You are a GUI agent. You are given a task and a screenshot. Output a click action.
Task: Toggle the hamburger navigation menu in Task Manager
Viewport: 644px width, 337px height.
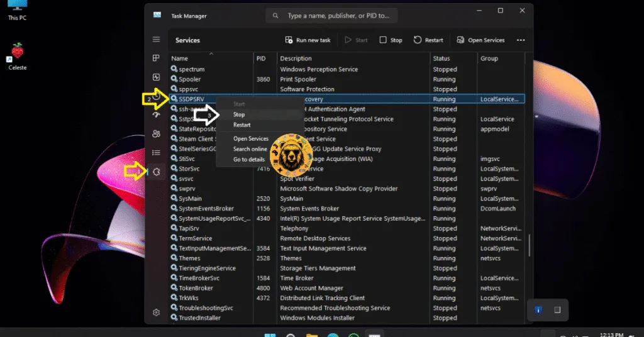[156, 40]
